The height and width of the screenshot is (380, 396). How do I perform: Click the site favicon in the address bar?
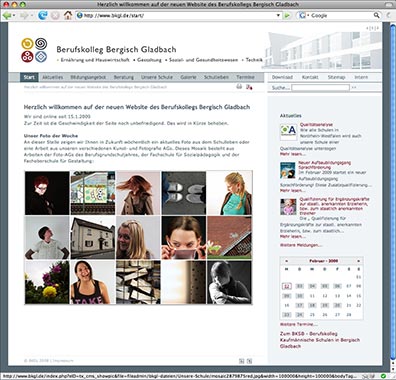(79, 15)
